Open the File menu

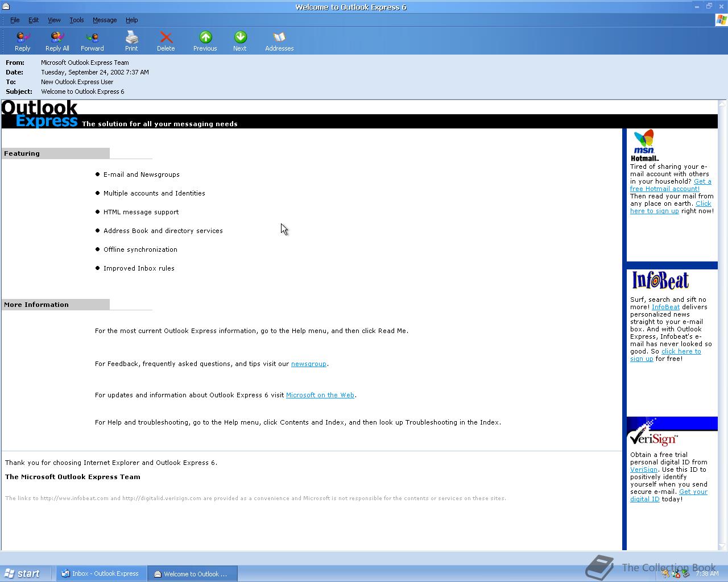(x=15, y=20)
